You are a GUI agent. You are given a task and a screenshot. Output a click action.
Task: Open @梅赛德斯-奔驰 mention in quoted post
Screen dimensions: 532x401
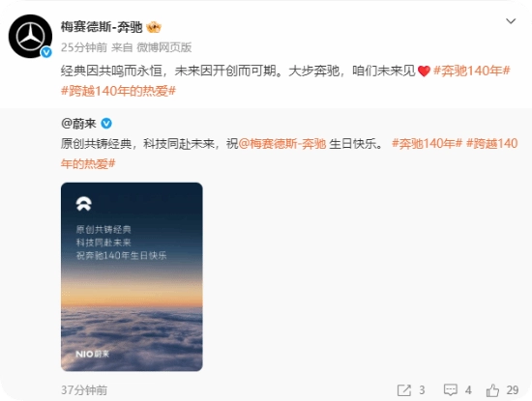point(282,144)
